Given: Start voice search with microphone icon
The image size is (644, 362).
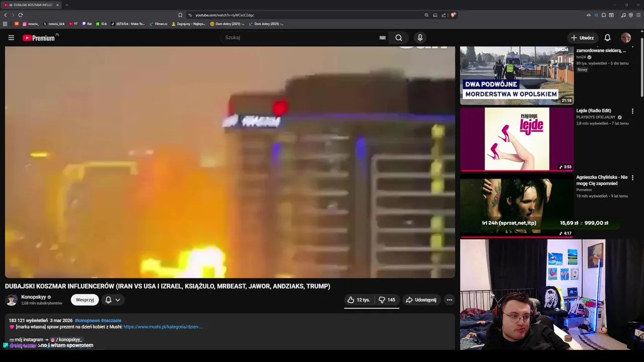Looking at the screenshot, I should tap(420, 38).
